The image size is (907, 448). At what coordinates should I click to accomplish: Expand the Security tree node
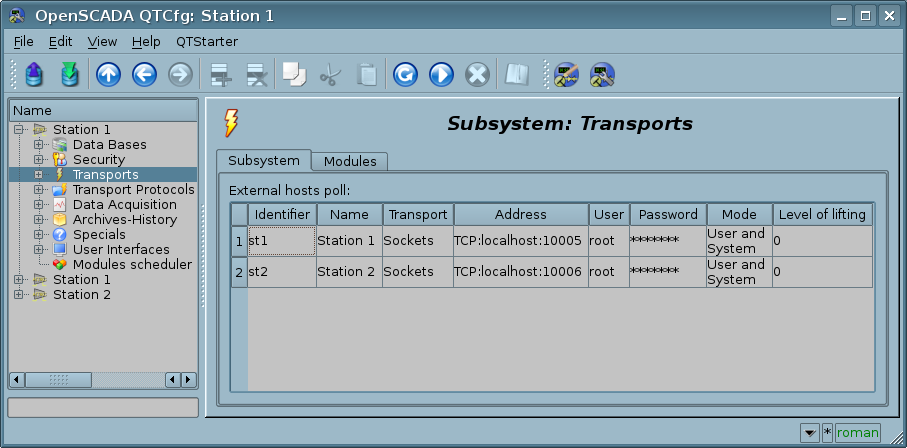coord(39,160)
